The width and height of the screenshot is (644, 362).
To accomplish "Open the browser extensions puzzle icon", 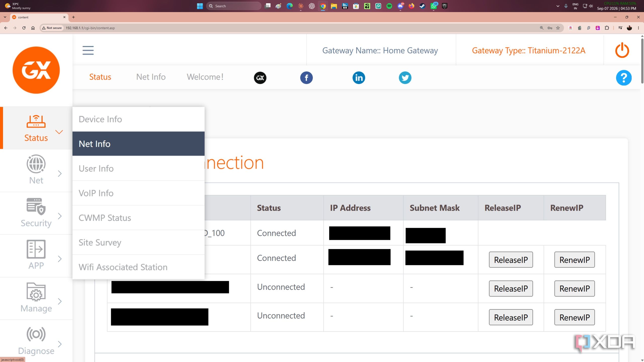I will point(607,28).
